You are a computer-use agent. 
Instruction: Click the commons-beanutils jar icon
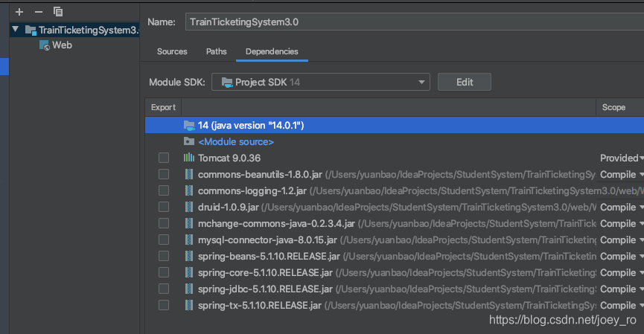(189, 174)
